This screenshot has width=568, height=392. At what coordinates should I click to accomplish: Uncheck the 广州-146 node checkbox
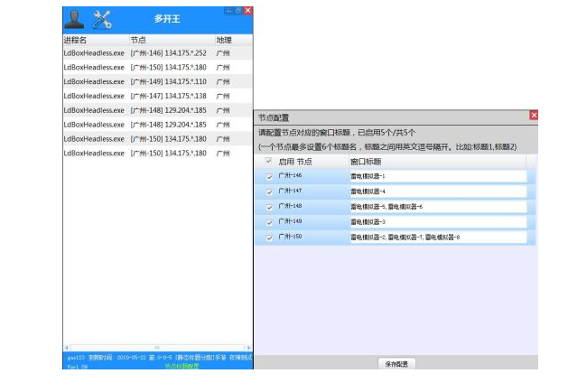(x=269, y=176)
